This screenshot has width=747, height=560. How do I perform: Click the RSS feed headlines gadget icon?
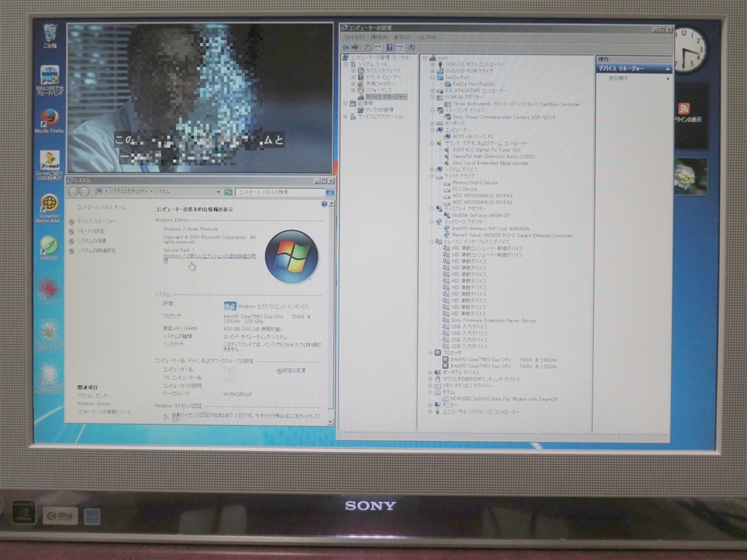point(684,108)
